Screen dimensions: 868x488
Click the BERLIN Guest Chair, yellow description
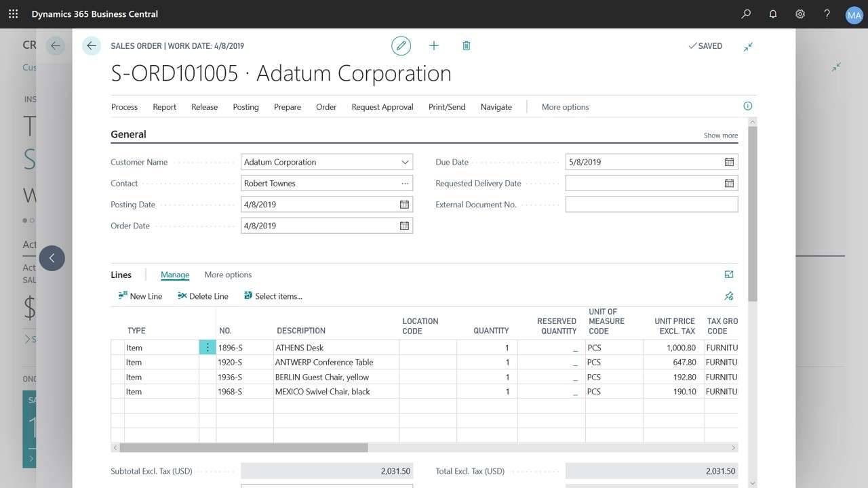point(322,377)
